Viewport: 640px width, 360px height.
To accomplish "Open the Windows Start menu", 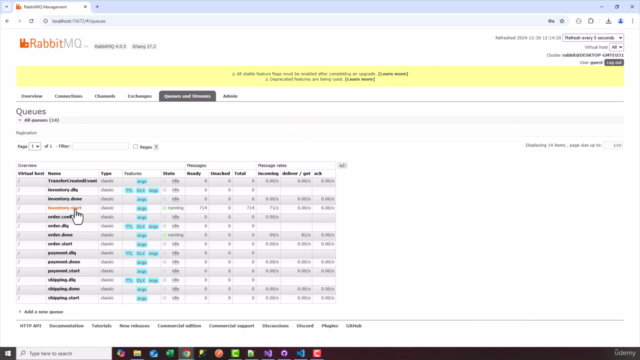I will tap(8, 353).
